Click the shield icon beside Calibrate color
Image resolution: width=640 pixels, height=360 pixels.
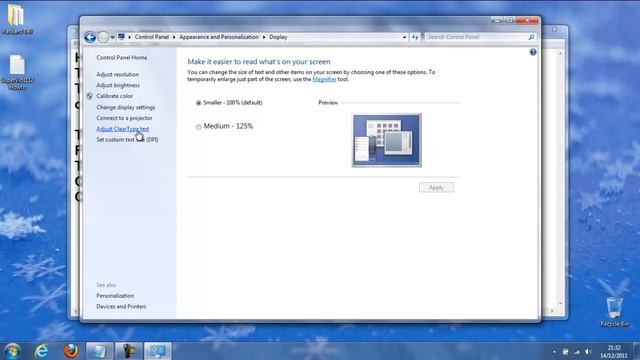point(89,96)
